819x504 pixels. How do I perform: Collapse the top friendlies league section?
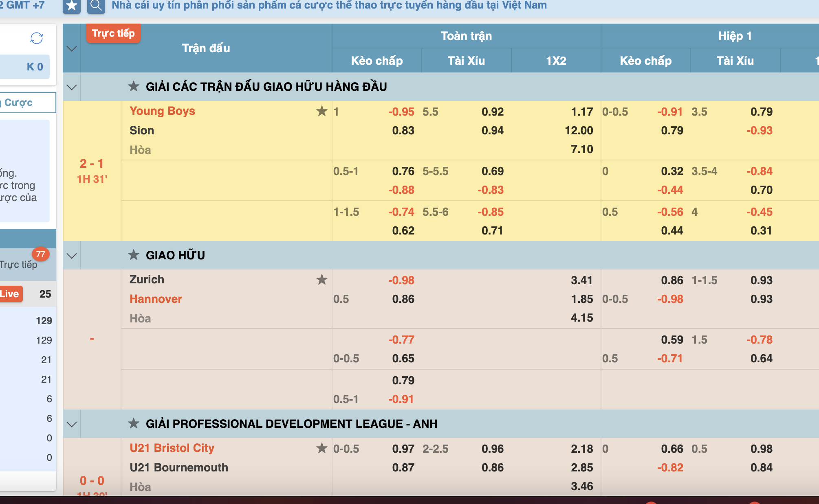click(x=72, y=87)
